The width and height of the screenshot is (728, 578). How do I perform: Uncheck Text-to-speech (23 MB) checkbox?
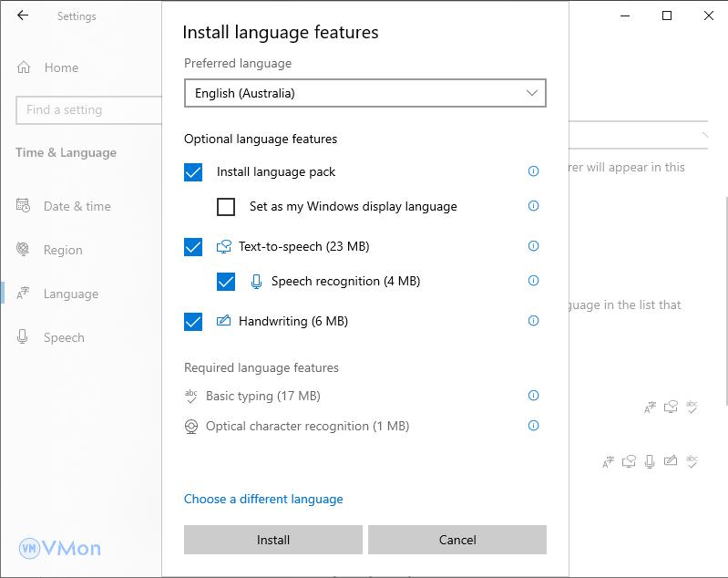(193, 247)
